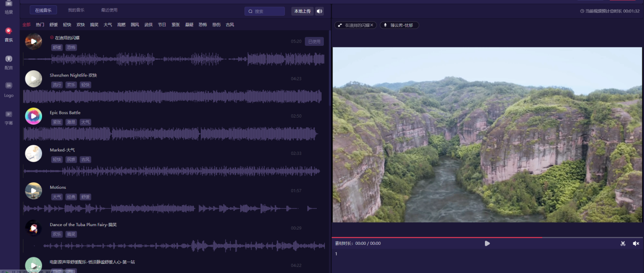
Task: Click the canyon river video preview
Action: [487, 134]
